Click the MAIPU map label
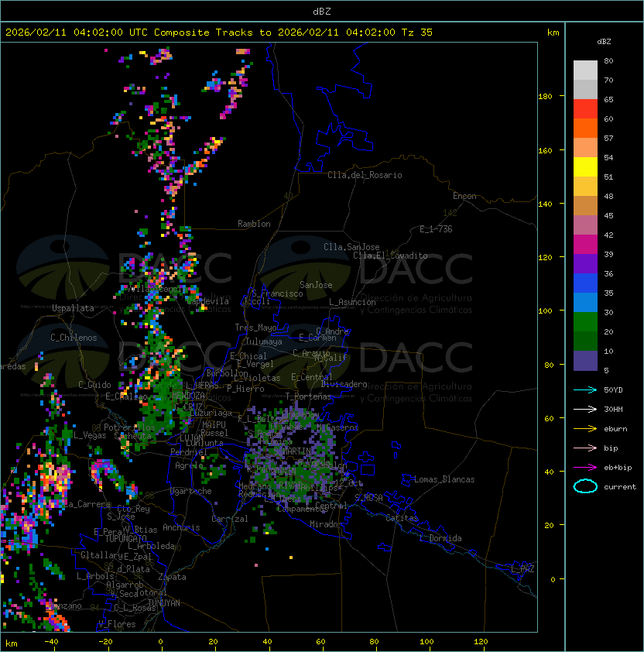This screenshot has height=652, width=644. point(214,425)
